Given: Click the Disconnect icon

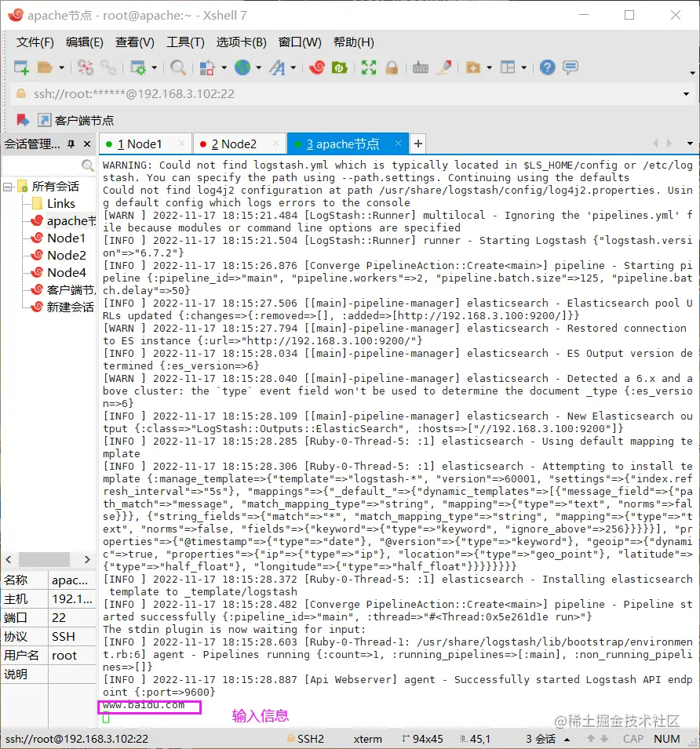Looking at the screenshot, I should [x=86, y=67].
